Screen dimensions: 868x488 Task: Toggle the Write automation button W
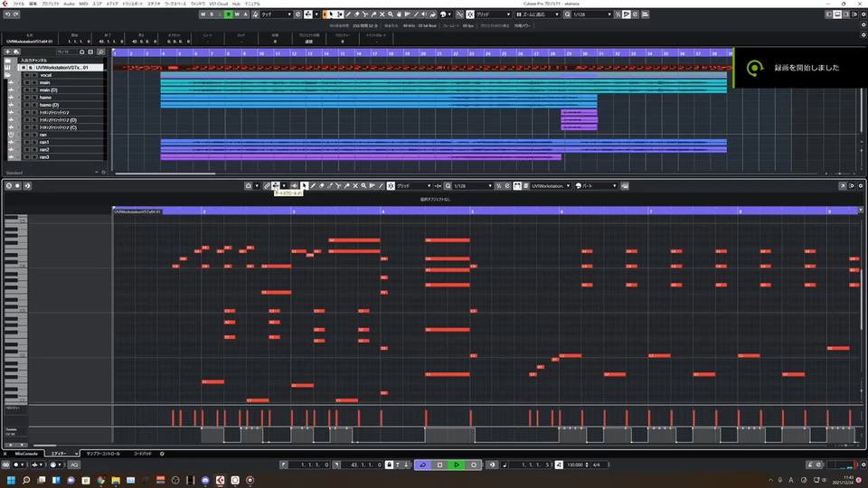(x=237, y=14)
